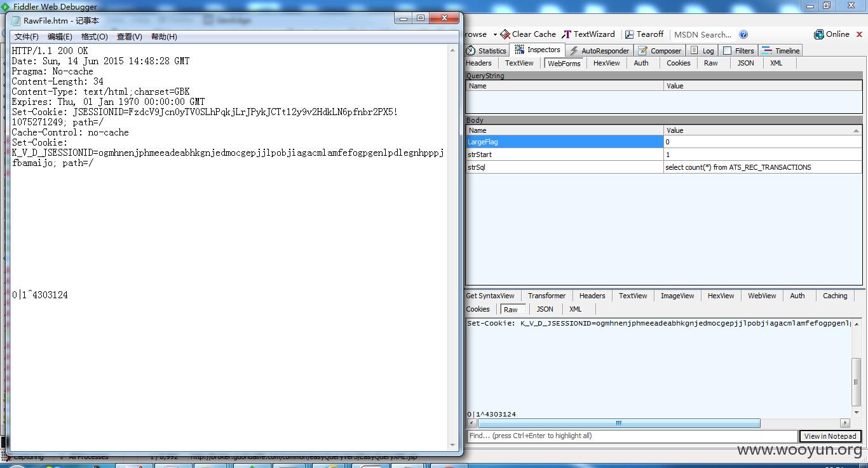Image resolution: width=868 pixels, height=468 pixels.
Task: Select the strStart body parameter
Action: 663,155
